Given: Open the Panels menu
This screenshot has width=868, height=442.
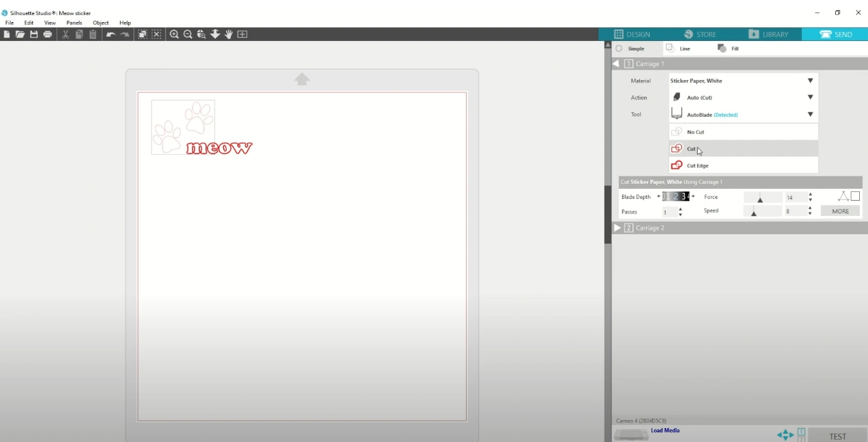Looking at the screenshot, I should 74,23.
